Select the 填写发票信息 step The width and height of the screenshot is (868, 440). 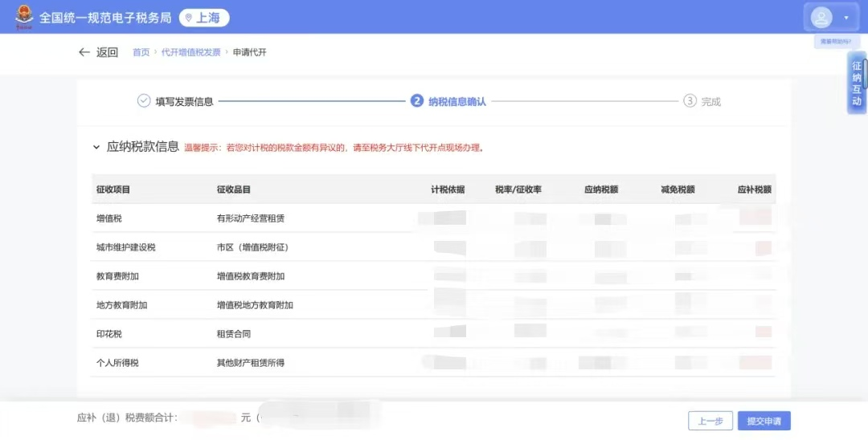click(x=184, y=102)
